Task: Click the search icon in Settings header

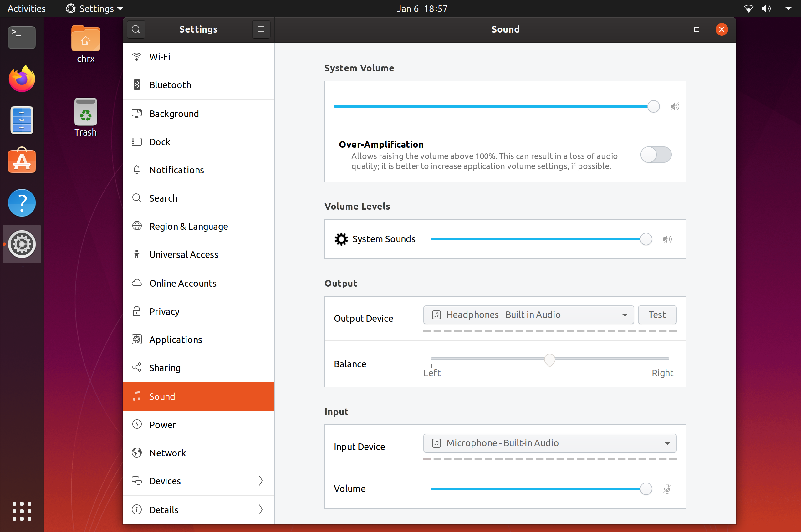Action: tap(136, 29)
